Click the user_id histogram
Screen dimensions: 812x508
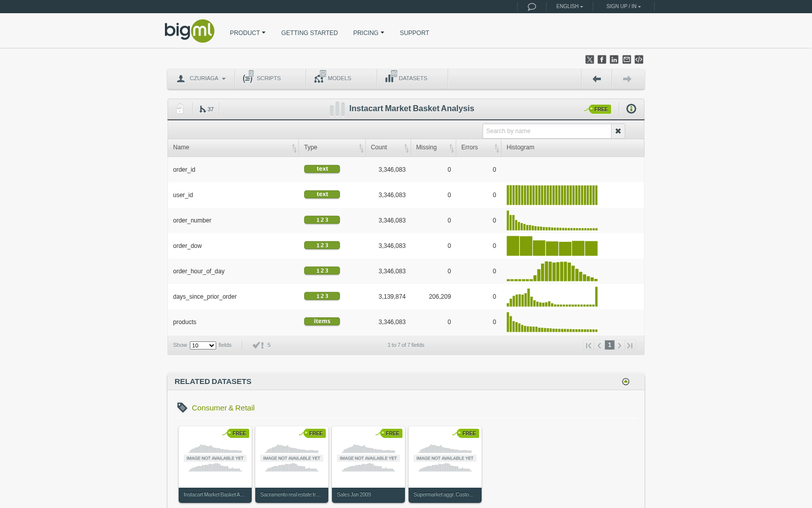point(552,195)
